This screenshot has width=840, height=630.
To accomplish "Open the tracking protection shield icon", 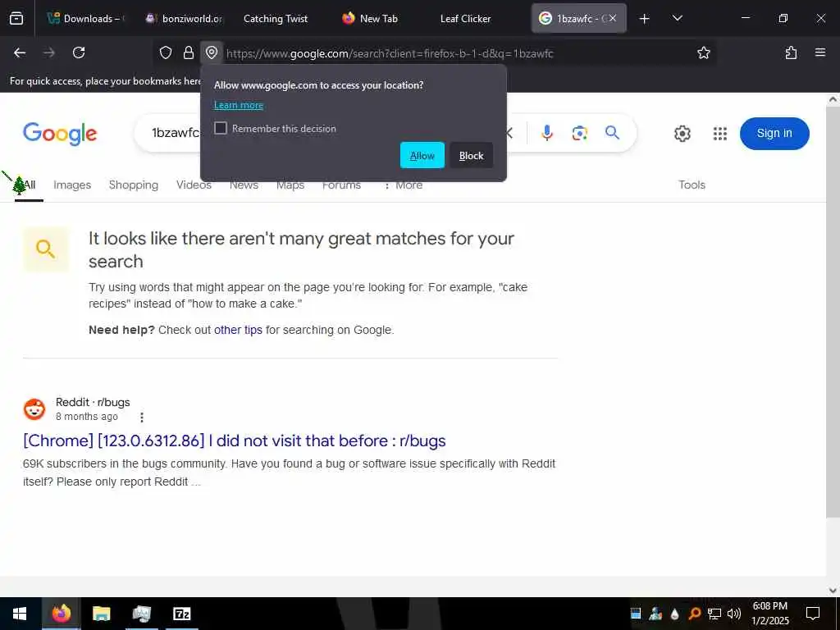I will tap(166, 52).
